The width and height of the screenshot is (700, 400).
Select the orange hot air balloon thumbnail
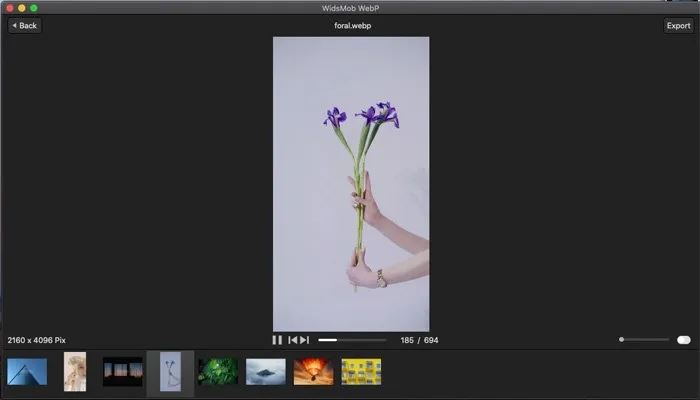[x=313, y=371]
